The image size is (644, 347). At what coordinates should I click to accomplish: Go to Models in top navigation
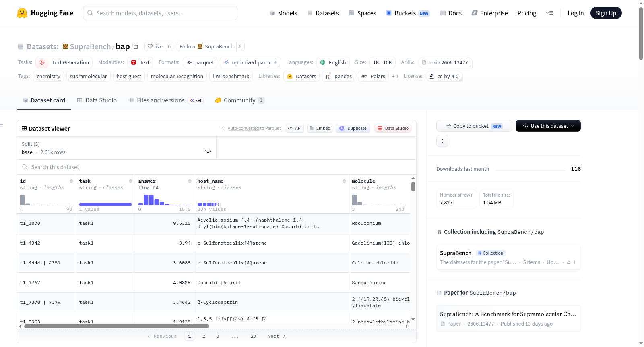pos(283,13)
